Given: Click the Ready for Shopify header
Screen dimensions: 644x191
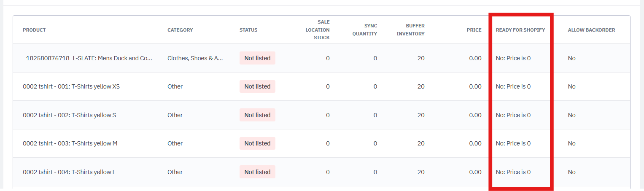Looking at the screenshot, I should pos(520,30).
